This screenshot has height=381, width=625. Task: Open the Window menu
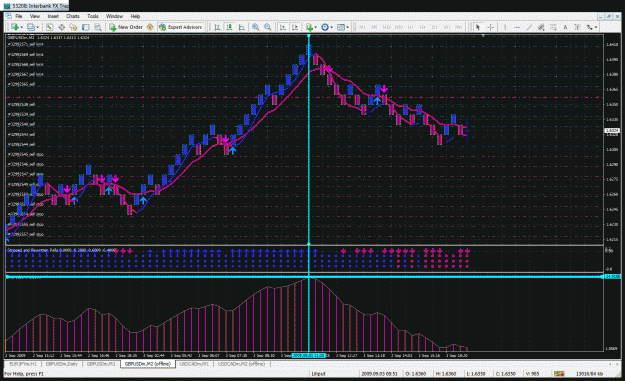[x=114, y=16]
